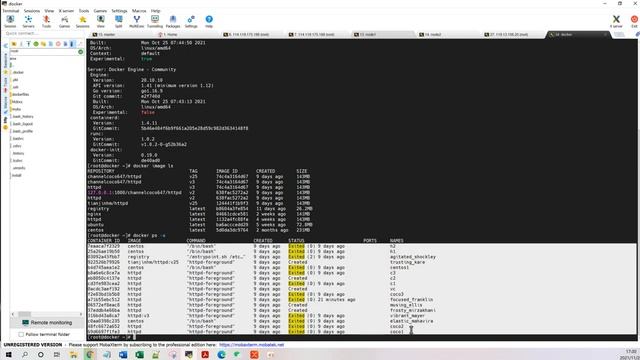Click the taskbar search icon
This screenshot has height=360, width=640.
tap(24, 355)
